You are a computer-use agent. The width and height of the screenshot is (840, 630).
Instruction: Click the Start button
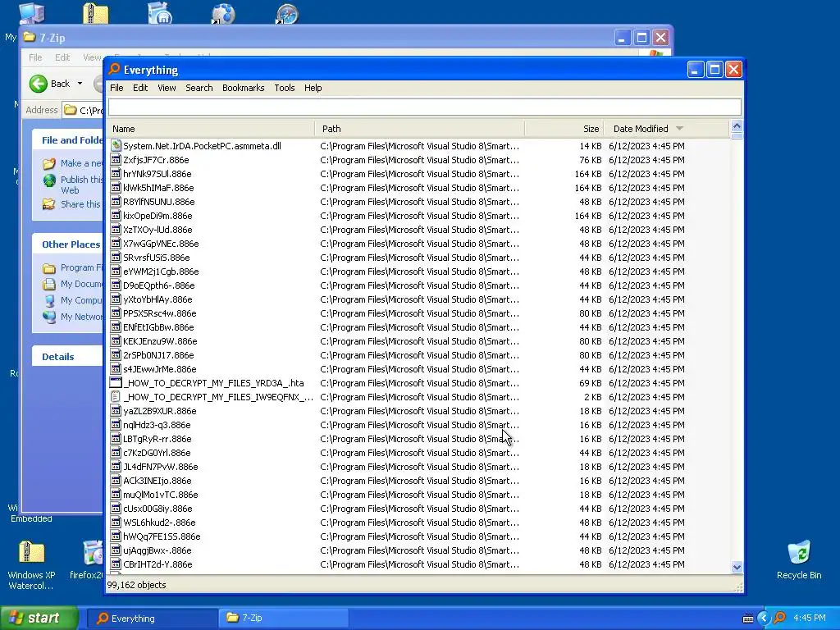tap(39, 619)
